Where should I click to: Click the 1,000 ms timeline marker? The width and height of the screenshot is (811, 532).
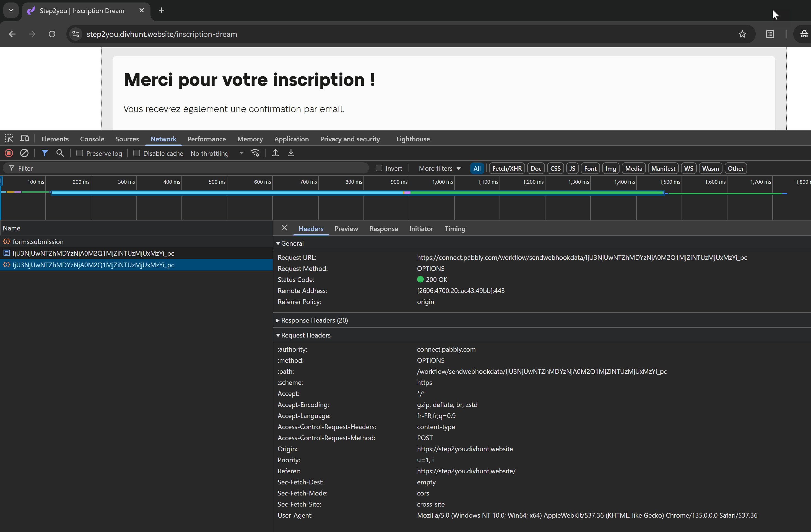442,182
